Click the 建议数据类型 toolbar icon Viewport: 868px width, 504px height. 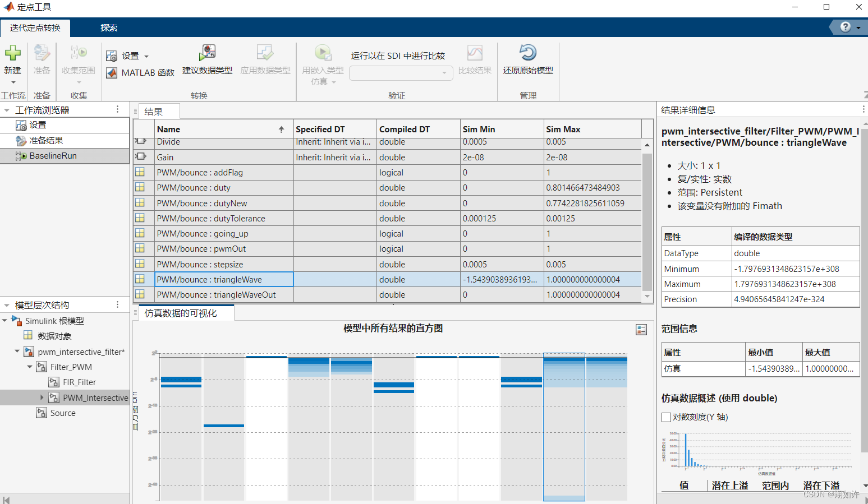pyautogui.click(x=208, y=53)
